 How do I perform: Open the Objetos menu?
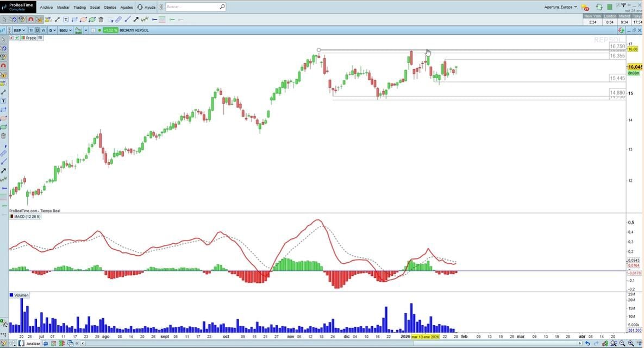pos(110,7)
